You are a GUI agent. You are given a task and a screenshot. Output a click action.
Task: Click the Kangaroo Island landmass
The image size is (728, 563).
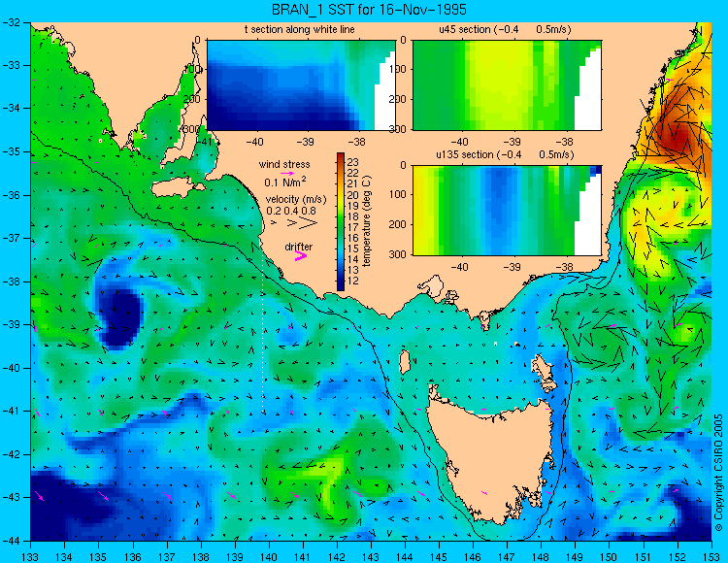click(x=178, y=189)
